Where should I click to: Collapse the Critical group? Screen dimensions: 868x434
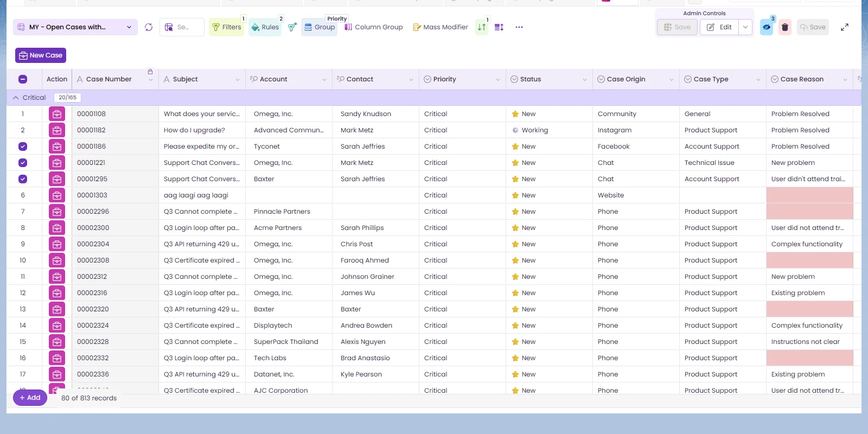(x=16, y=98)
